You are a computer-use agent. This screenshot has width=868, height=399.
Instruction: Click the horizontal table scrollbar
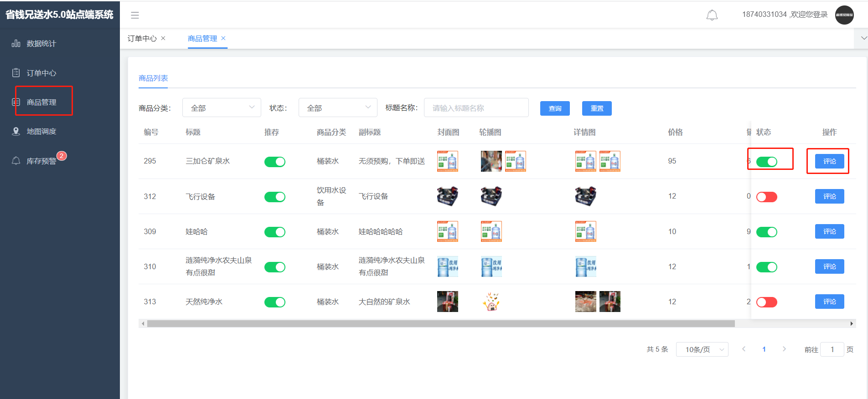click(440, 324)
